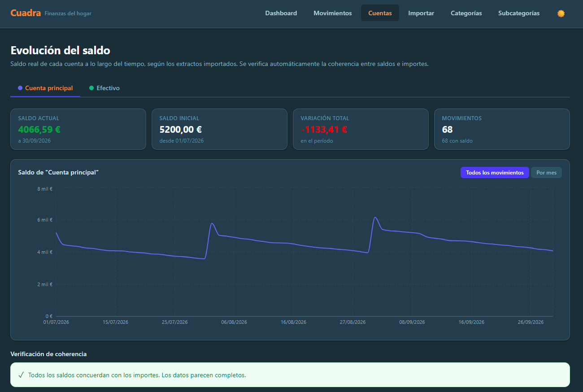The height and width of the screenshot is (392, 583).
Task: Click the Saldo inicial card
Action: (x=219, y=129)
